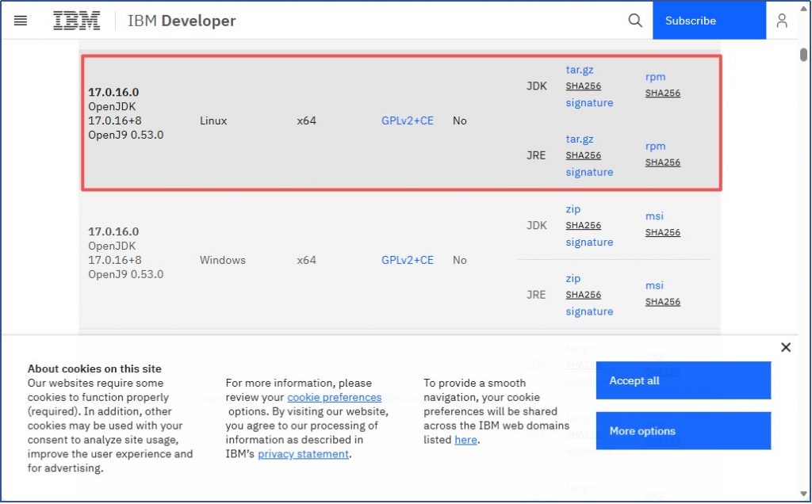Open the user profile icon

tap(782, 21)
